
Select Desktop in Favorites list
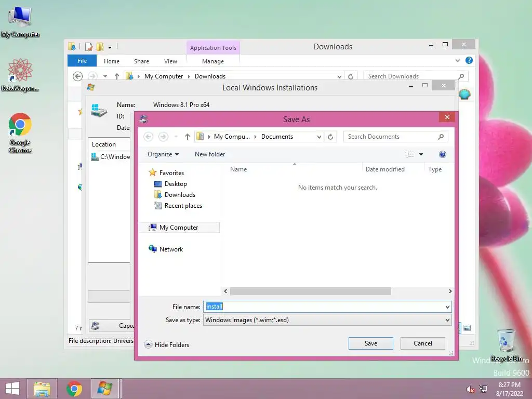pos(176,184)
